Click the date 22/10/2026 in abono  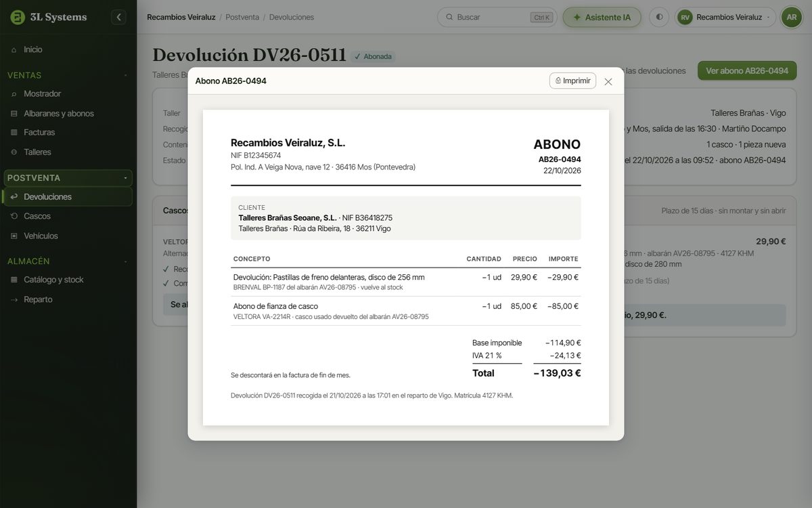(x=562, y=171)
